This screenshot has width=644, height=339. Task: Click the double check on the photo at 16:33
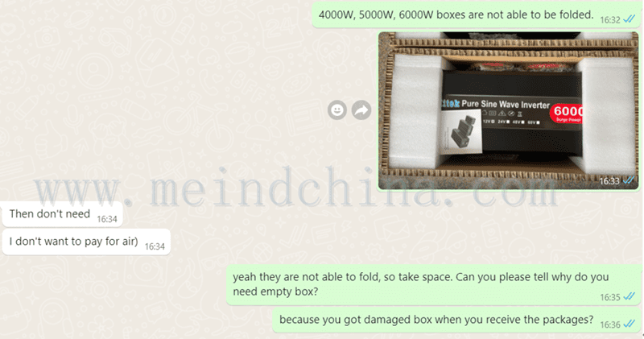click(629, 180)
